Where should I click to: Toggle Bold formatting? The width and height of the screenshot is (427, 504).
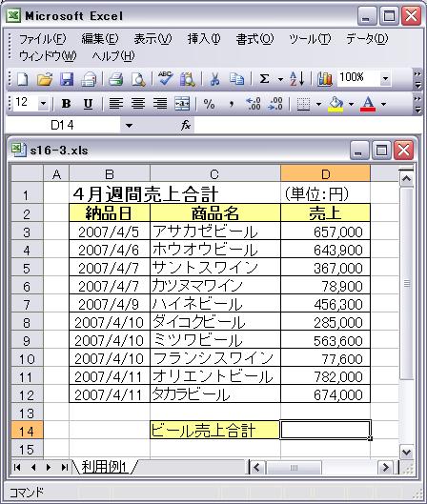(x=66, y=104)
